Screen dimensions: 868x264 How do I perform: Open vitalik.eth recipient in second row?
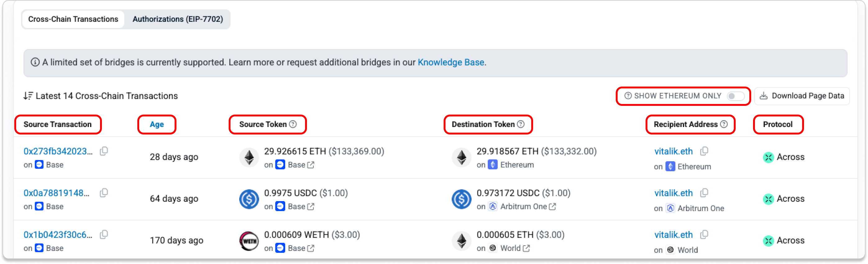[673, 193]
